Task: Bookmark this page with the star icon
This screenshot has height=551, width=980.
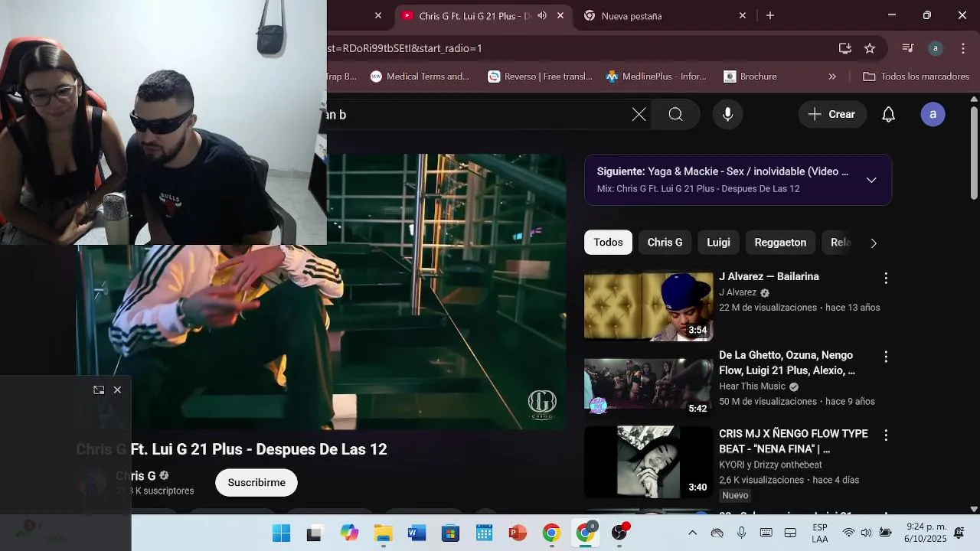Action: pyautogui.click(x=870, y=48)
